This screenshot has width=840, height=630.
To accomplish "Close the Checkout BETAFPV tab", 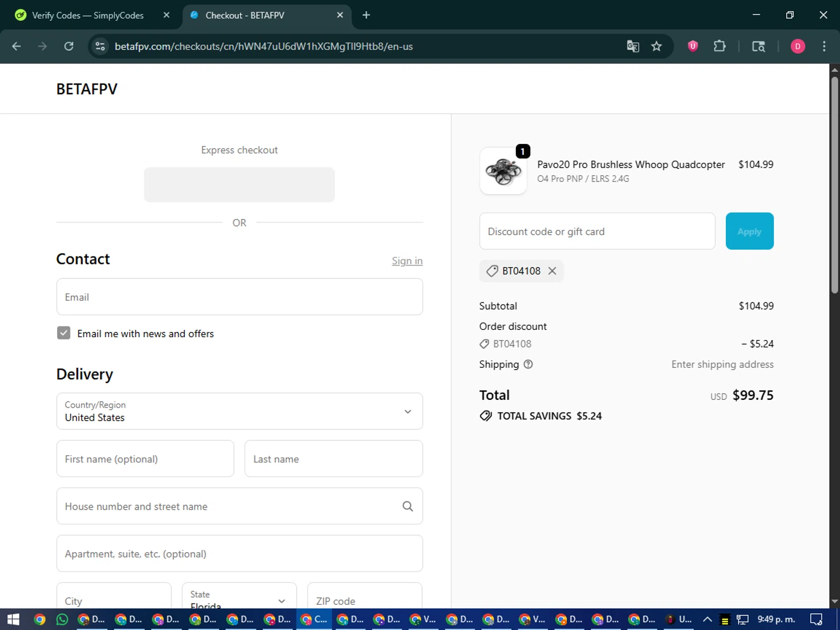I will (340, 15).
